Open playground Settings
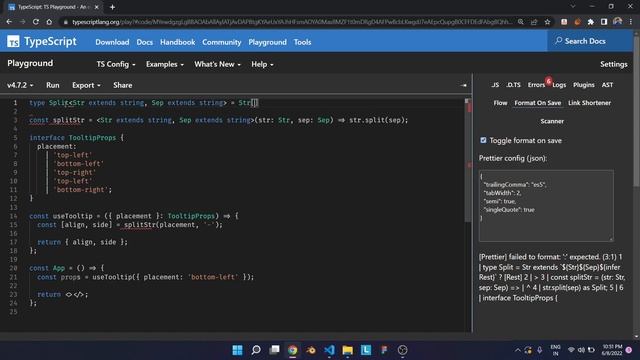640x360 pixels. 613,64
